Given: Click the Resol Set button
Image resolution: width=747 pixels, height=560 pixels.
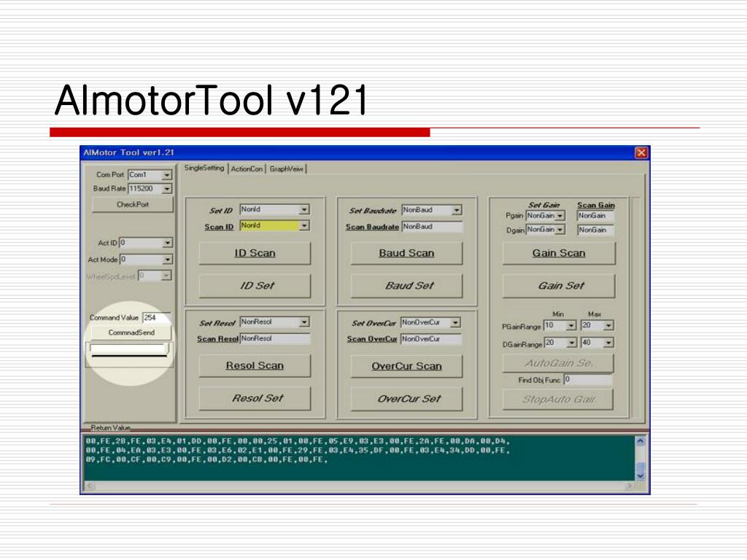Looking at the screenshot, I should pyautogui.click(x=255, y=398).
